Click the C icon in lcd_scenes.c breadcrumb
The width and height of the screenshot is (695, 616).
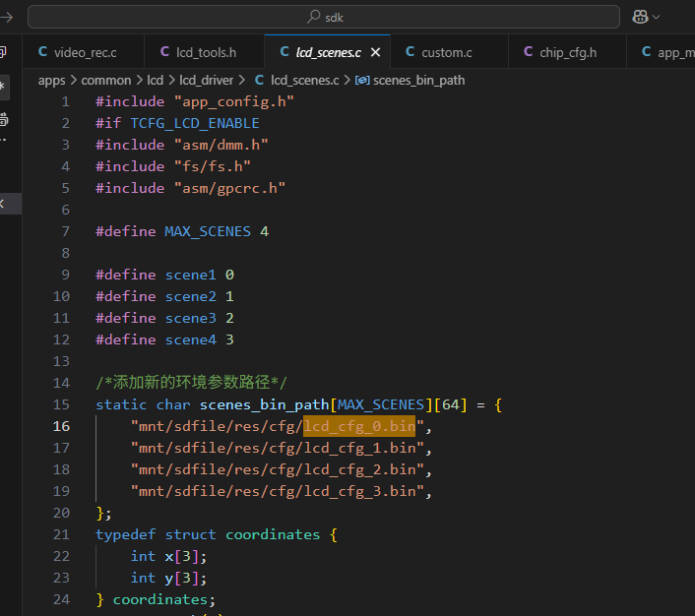pyautogui.click(x=259, y=80)
